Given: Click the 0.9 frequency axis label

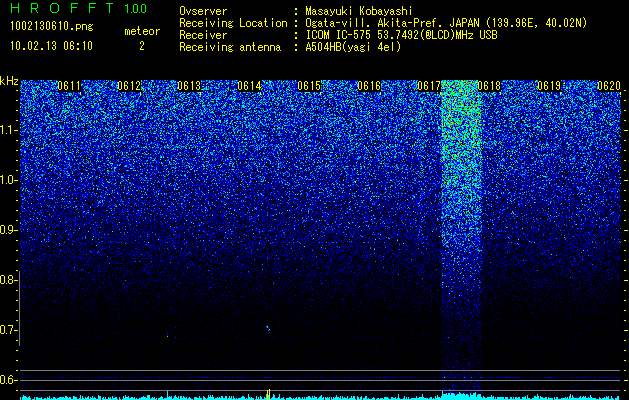Looking at the screenshot, I should click(8, 230).
